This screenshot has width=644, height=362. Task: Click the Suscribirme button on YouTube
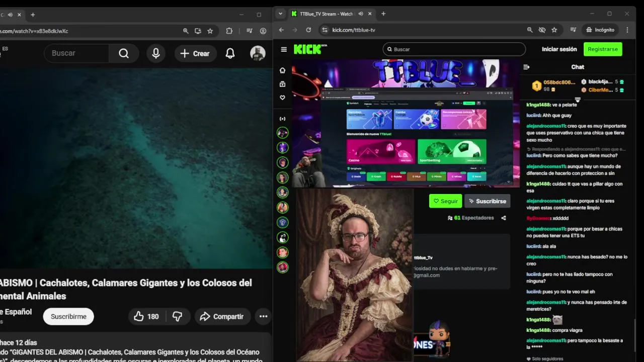coord(68,316)
